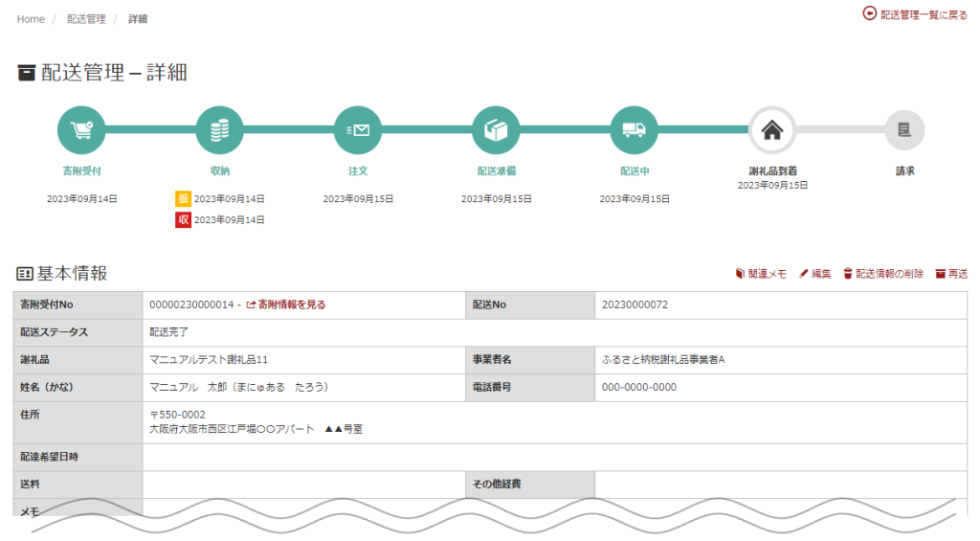Click the 電話番号 value 000-0000-0000

coord(639,388)
